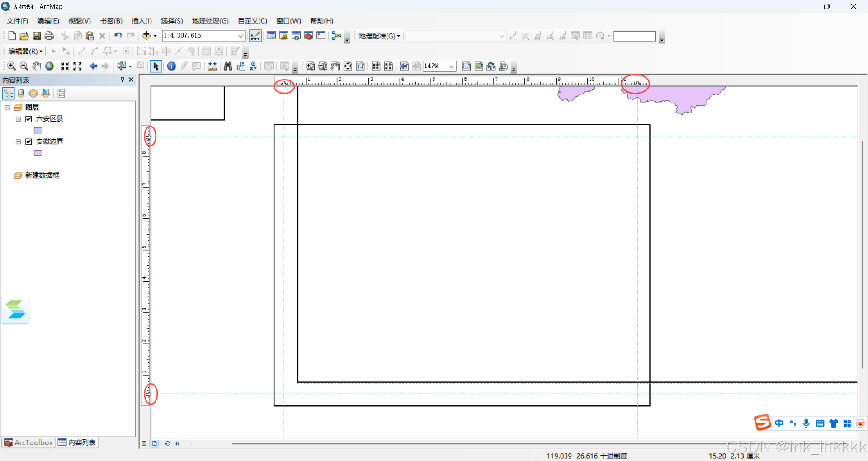The image size is (868, 461).
Task: Open Go To XY tool
Action: point(253,66)
